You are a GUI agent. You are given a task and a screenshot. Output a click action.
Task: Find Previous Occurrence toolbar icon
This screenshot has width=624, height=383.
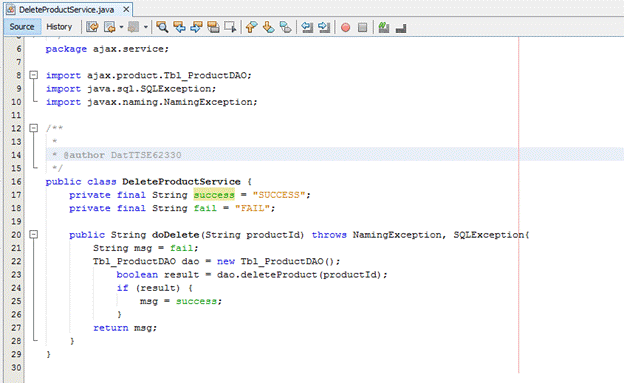coord(179,27)
